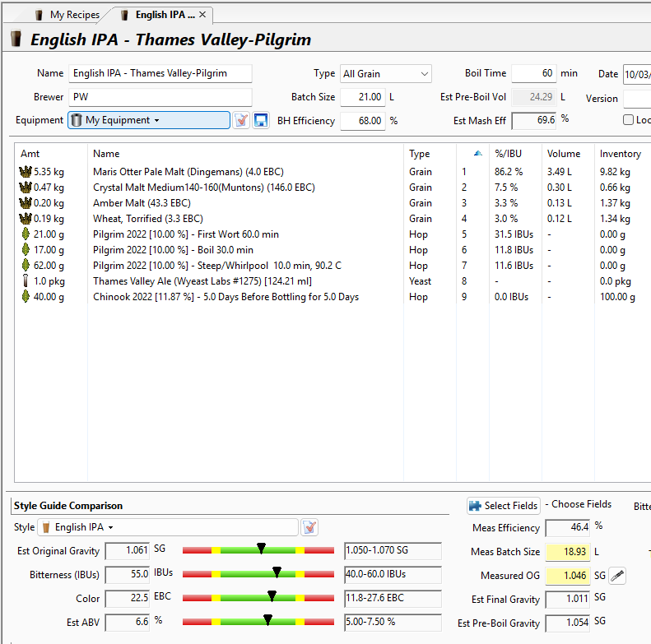Click the recipe Name input field

160,73
